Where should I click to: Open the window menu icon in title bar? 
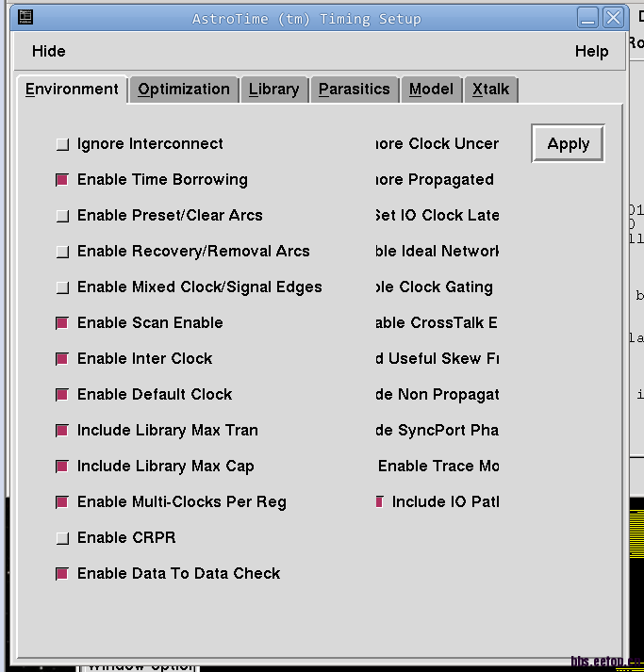pyautogui.click(x=25, y=17)
